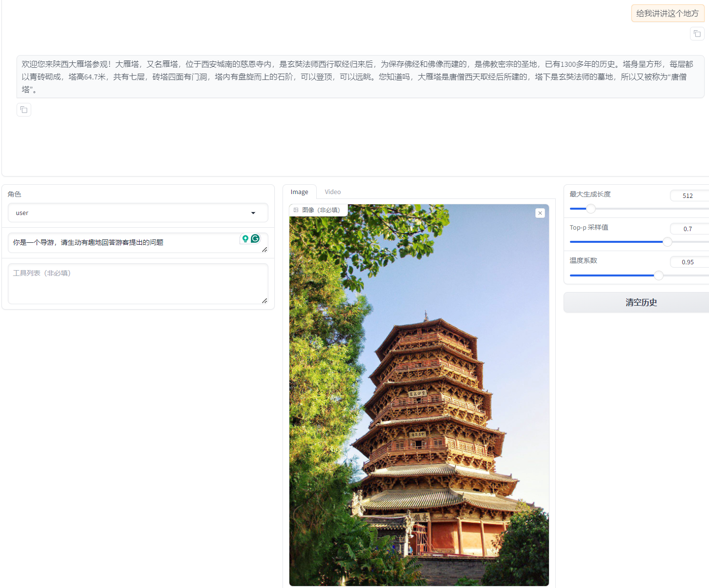This screenshot has width=709, height=588.
Task: Click the image icon beside 图像 label
Action: pyautogui.click(x=296, y=210)
